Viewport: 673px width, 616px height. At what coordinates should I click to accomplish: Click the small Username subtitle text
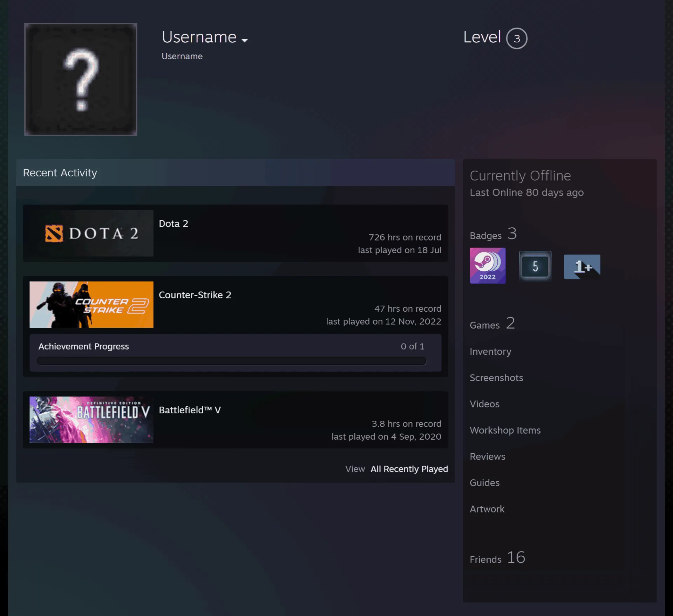click(x=182, y=56)
